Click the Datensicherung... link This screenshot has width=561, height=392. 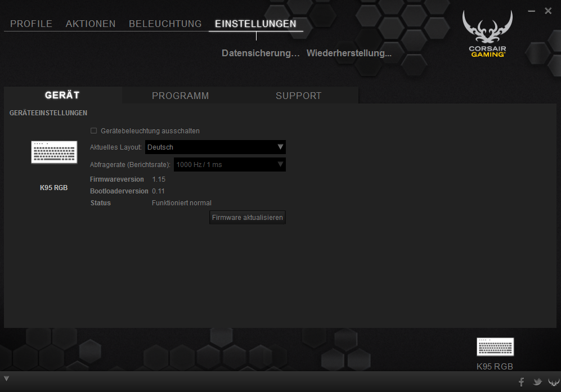pyautogui.click(x=261, y=53)
